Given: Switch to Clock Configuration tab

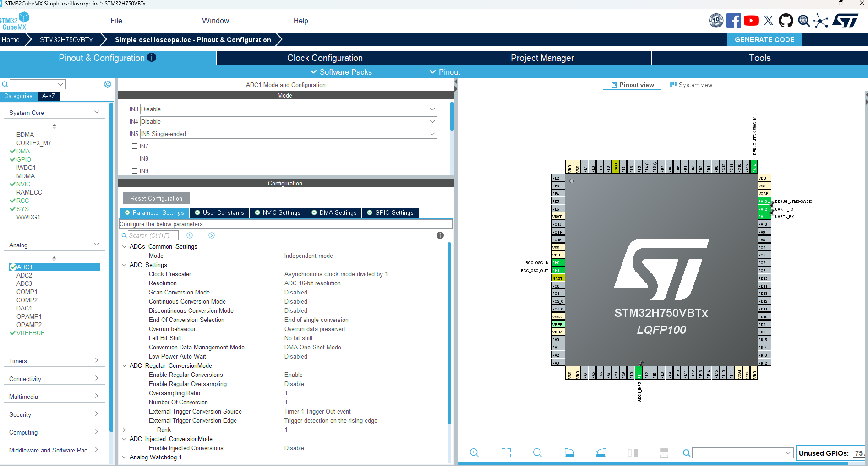Looking at the screenshot, I should [325, 58].
